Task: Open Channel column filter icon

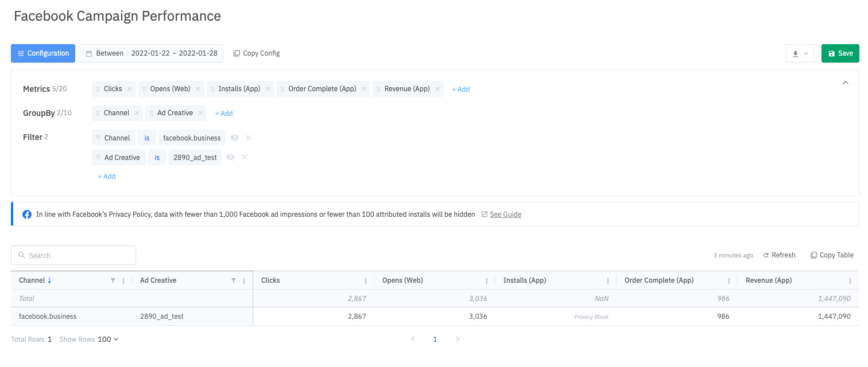Action: (x=113, y=280)
